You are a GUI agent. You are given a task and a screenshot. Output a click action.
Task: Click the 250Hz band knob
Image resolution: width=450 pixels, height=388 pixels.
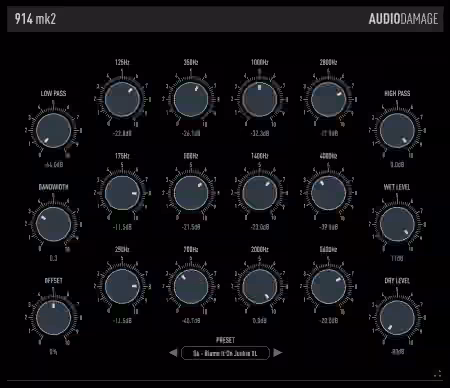122,287
